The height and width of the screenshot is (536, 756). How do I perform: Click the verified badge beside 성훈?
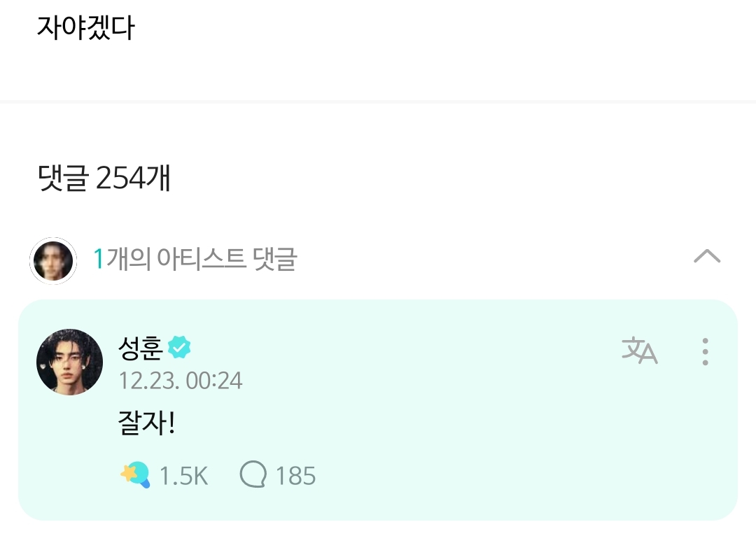pyautogui.click(x=180, y=346)
